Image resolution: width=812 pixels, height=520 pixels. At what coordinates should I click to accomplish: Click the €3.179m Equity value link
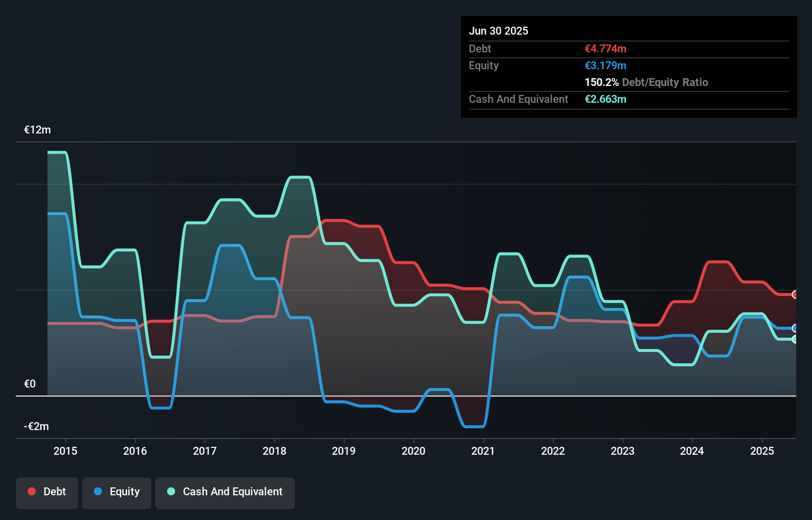[605, 65]
